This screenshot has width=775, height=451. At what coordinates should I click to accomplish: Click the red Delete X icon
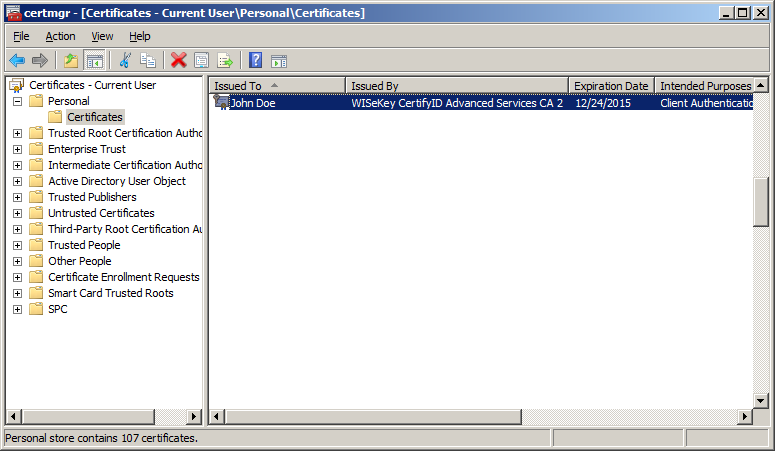[x=179, y=60]
